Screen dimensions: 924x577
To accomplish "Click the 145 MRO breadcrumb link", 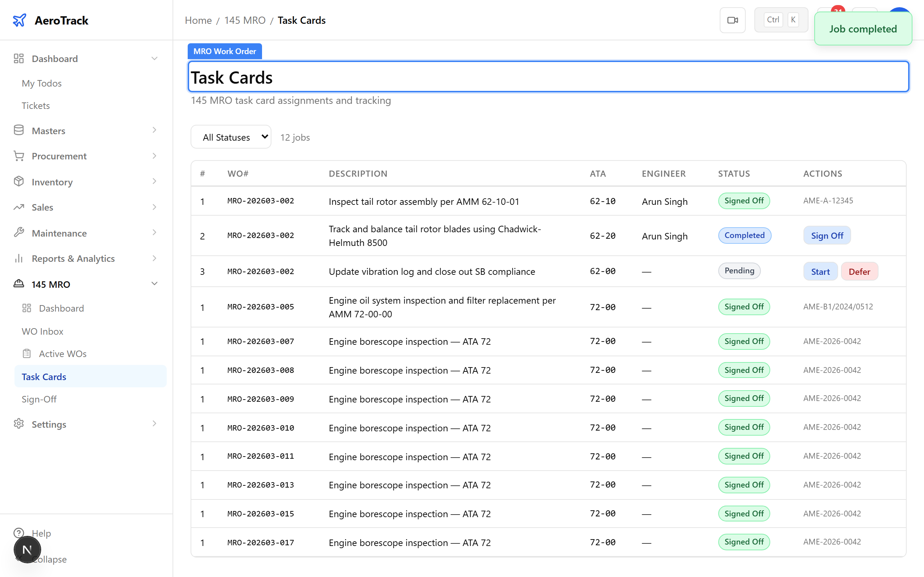I will click(x=245, y=20).
